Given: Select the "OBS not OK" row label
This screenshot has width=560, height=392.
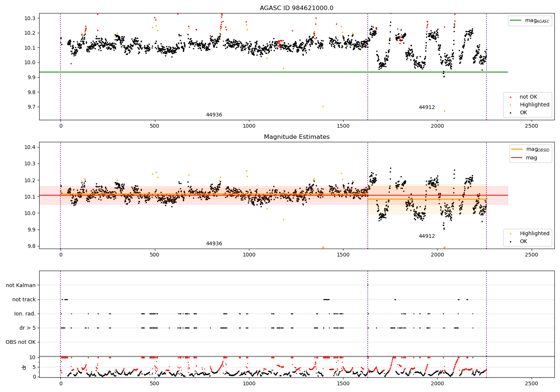Looking at the screenshot, I should pyautogui.click(x=21, y=342).
